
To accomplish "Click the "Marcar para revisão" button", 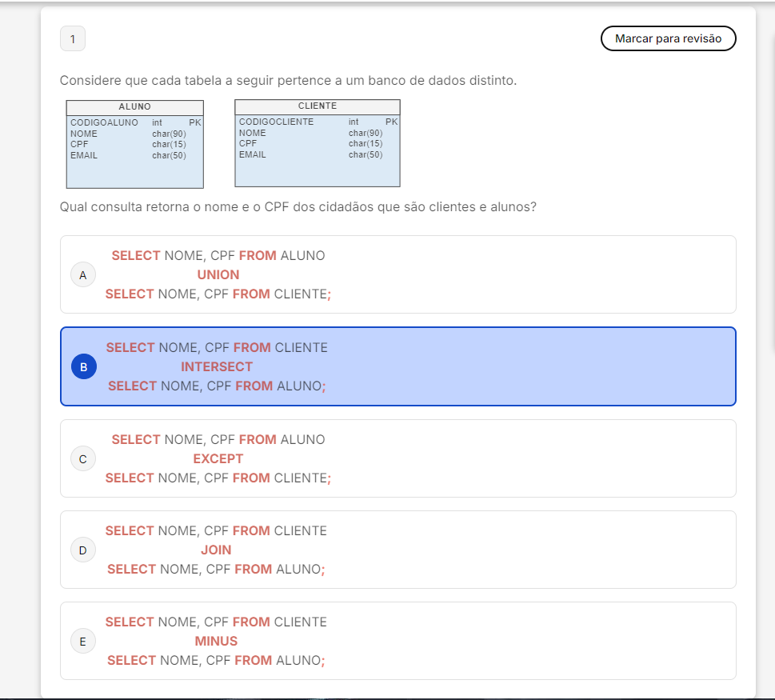I will [x=668, y=38].
